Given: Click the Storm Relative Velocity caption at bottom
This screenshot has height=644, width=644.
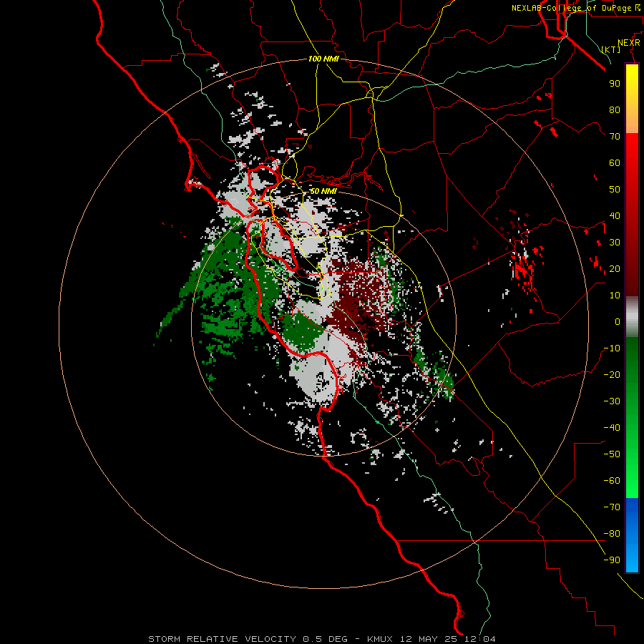Looking at the screenshot, I should [x=321, y=639].
